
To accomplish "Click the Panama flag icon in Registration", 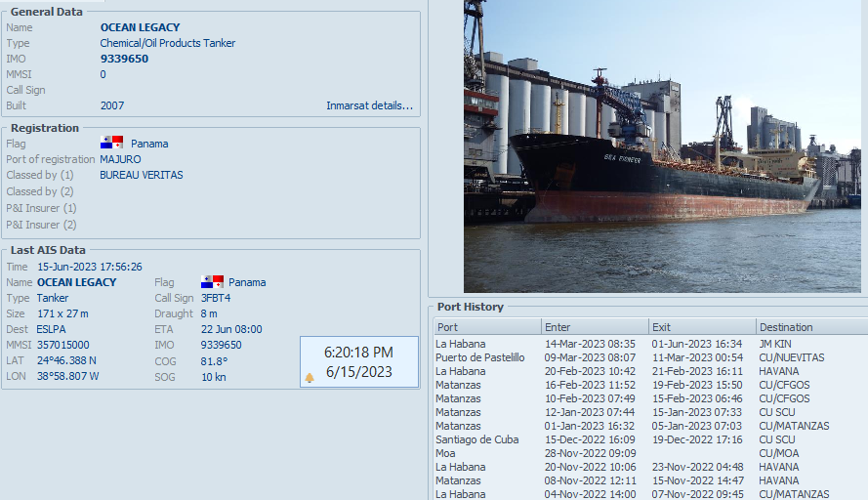I will click(112, 143).
